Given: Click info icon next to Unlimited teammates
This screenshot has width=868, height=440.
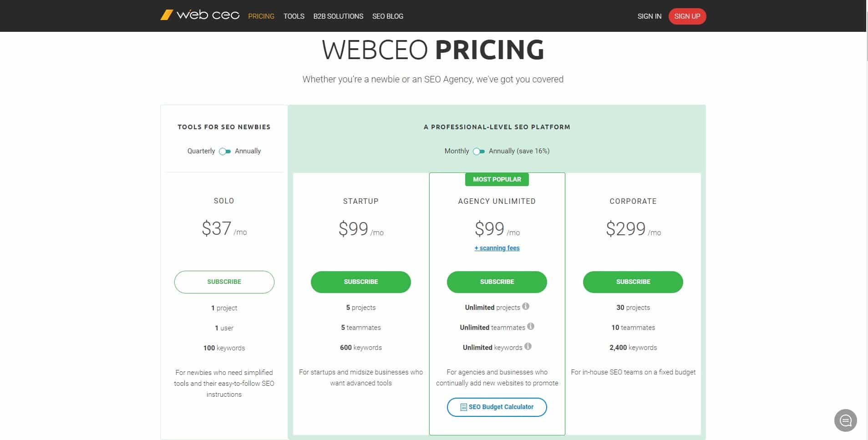Looking at the screenshot, I should pos(531,326).
